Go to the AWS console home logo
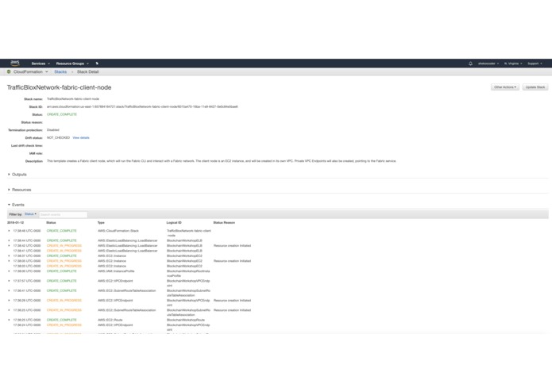Screen dimensions: 552x392 15,63
